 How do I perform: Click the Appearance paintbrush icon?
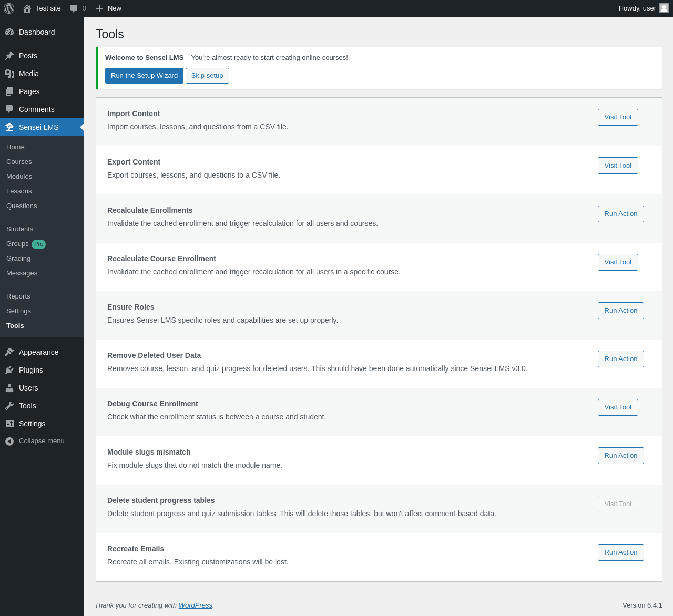[x=9, y=352]
